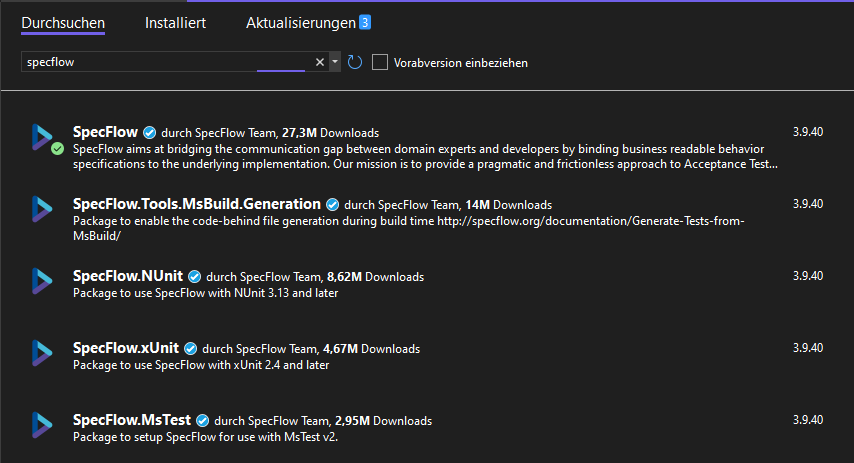Click version 3.9.40 on the SpecFlow.xUnit row
The width and height of the screenshot is (854, 463).
tap(808, 348)
